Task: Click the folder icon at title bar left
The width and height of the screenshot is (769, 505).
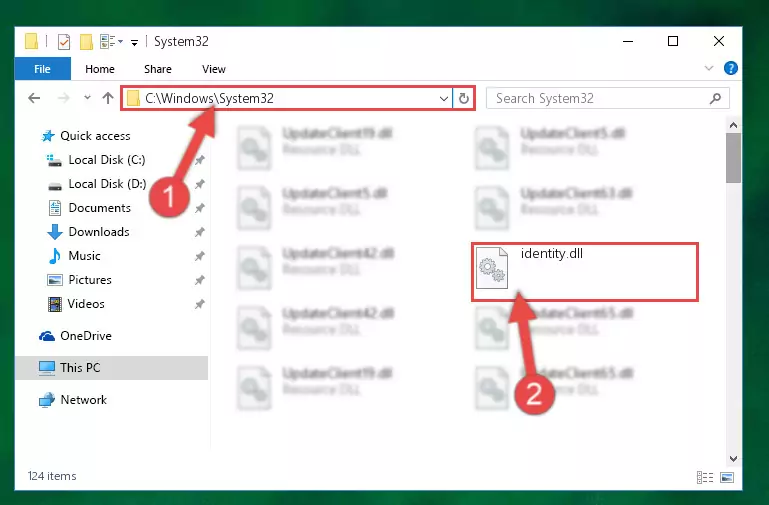Action: pyautogui.click(x=32, y=42)
